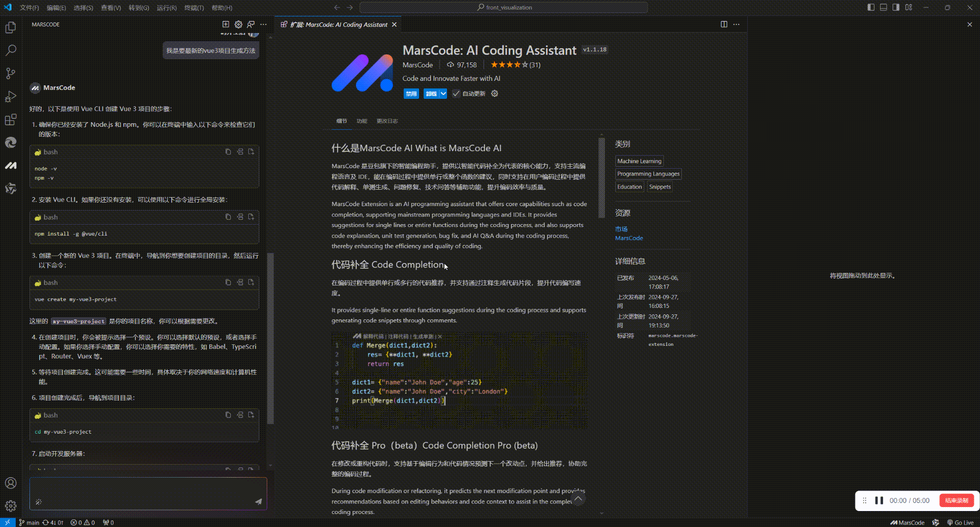This screenshot has width=980, height=527.
Task: Select the Education category tag
Action: click(x=629, y=187)
